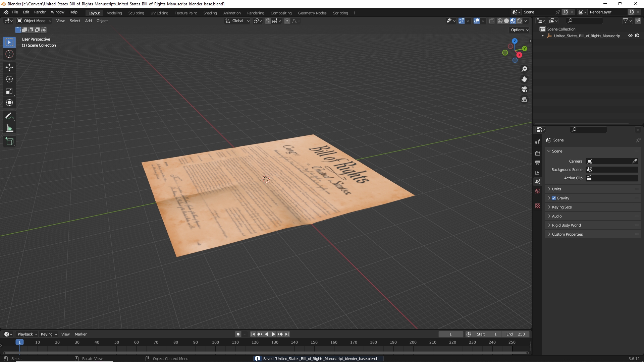Open the Render menu
644x362 pixels.
click(x=40, y=12)
